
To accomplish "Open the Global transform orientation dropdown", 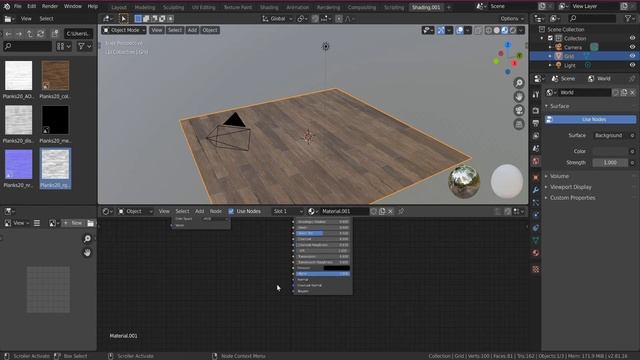I will click(278, 19).
